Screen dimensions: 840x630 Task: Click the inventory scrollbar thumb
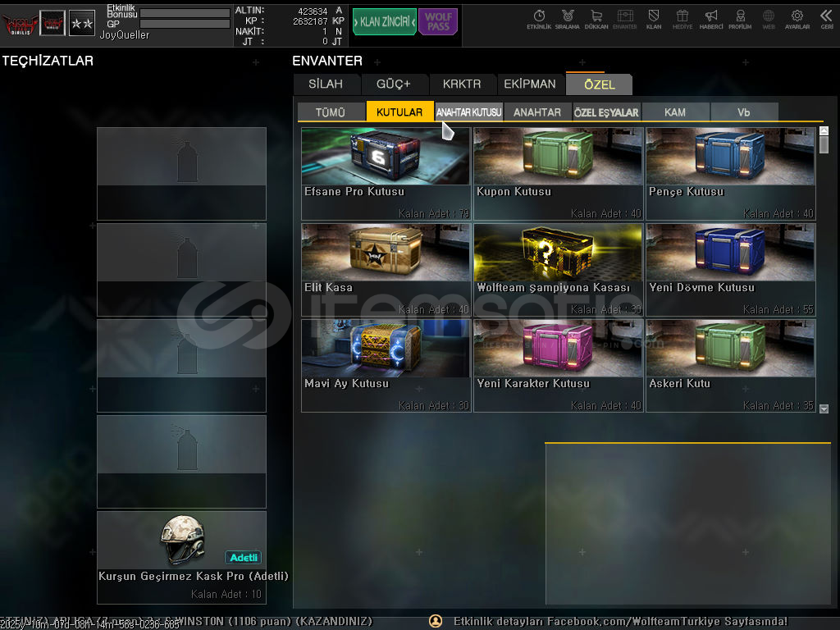coord(824,144)
